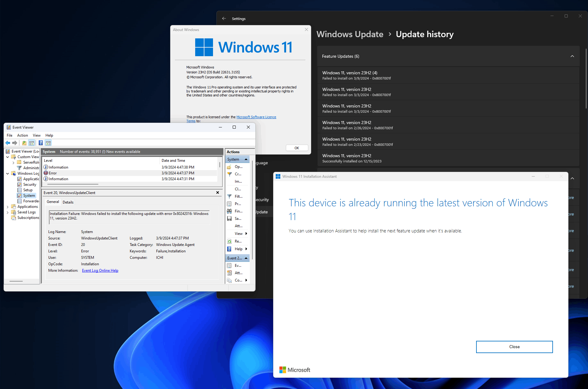588x389 pixels.
Task: Click Filter Current Log funnel action
Action: 238,196
